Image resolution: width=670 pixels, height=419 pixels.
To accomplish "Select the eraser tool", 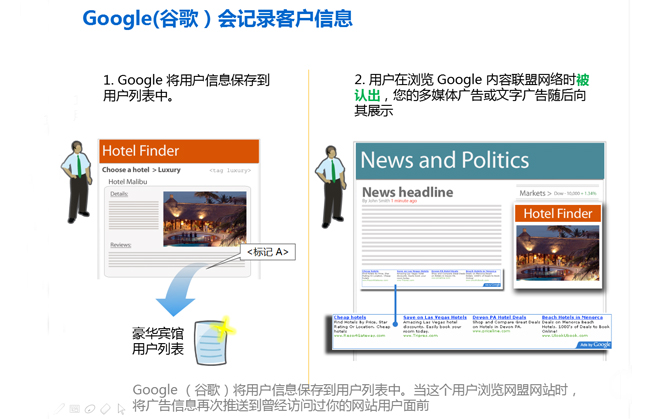I will [105, 409].
